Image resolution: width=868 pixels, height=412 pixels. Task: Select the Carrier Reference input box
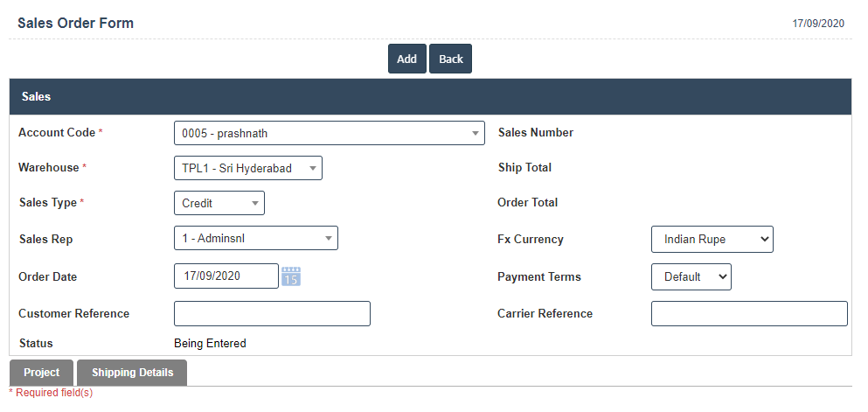click(748, 314)
